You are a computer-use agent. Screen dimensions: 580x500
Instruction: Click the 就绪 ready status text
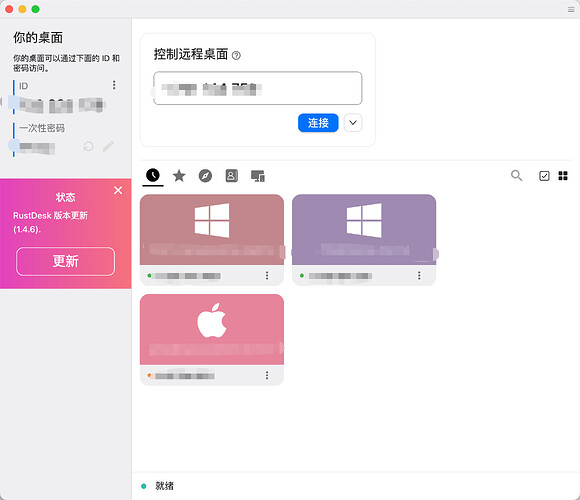pyautogui.click(x=164, y=486)
